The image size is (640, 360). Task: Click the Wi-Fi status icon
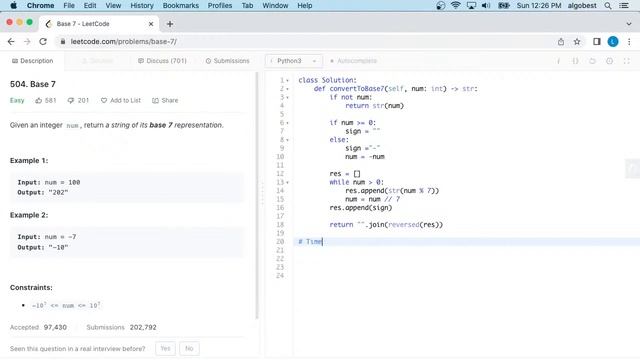click(456, 6)
